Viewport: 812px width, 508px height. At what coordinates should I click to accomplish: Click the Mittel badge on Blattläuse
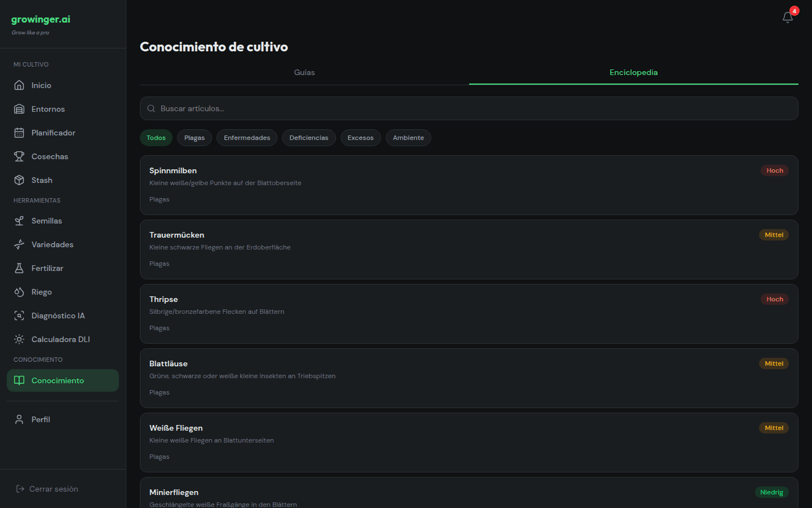coord(774,364)
